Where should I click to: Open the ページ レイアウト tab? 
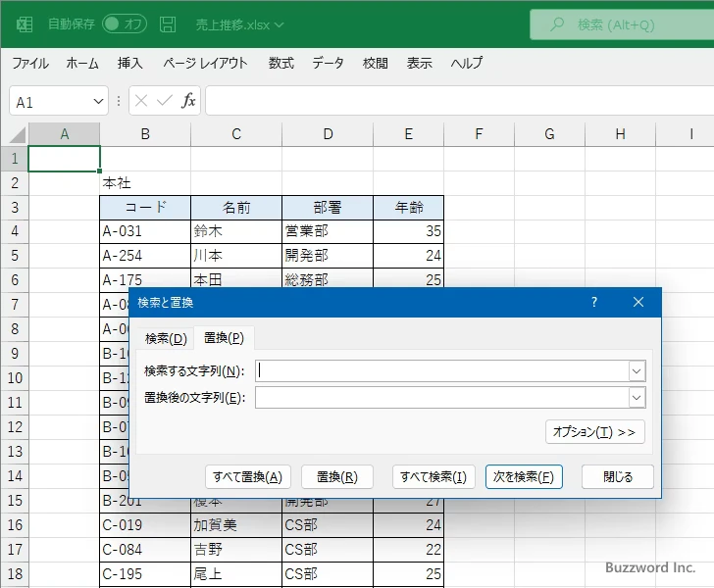pyautogui.click(x=205, y=63)
